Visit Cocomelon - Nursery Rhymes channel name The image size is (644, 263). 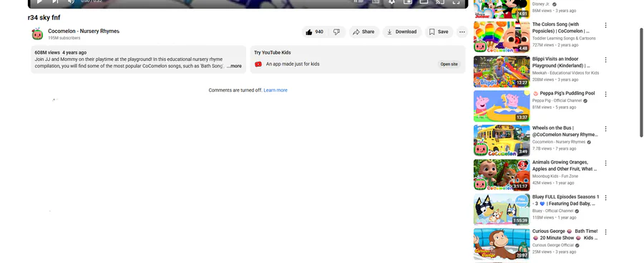coord(84,32)
